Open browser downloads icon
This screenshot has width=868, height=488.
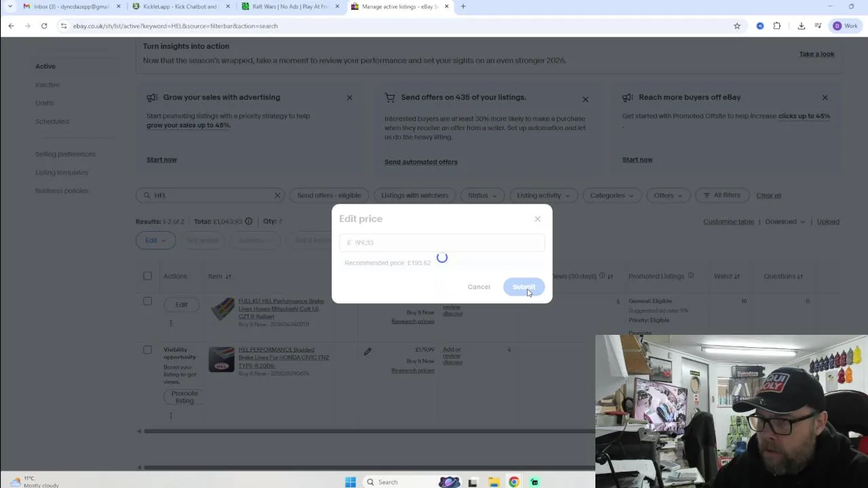click(x=801, y=26)
